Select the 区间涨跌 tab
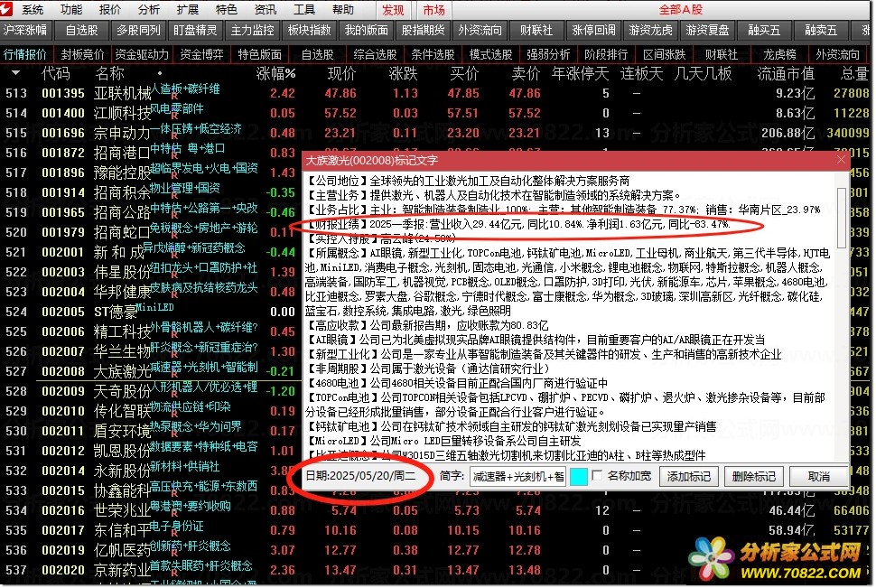Viewport: 876px width, 588px height. pos(665,54)
